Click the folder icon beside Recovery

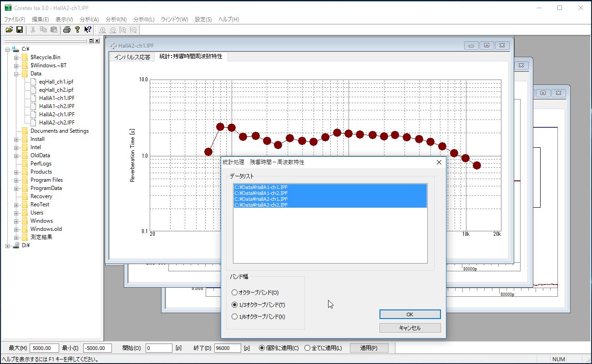[x=25, y=196]
